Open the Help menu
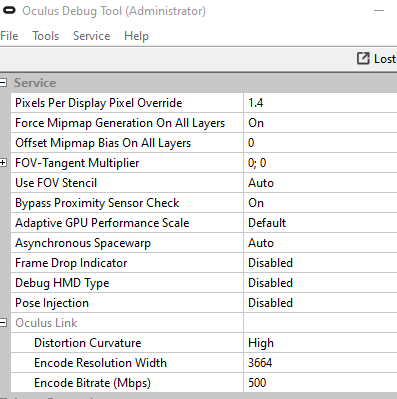 click(136, 36)
